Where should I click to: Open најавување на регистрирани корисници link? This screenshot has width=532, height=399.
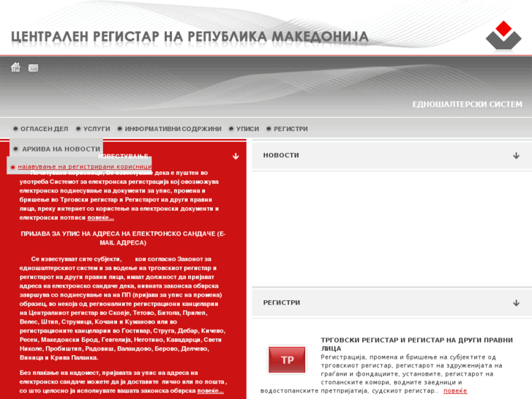84,167
